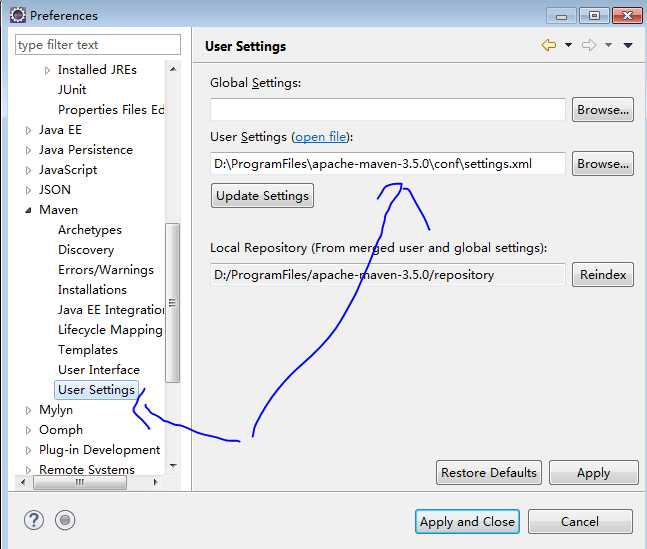Expand the Java Persistence node
This screenshot has width=647, height=549.
pos(28,150)
